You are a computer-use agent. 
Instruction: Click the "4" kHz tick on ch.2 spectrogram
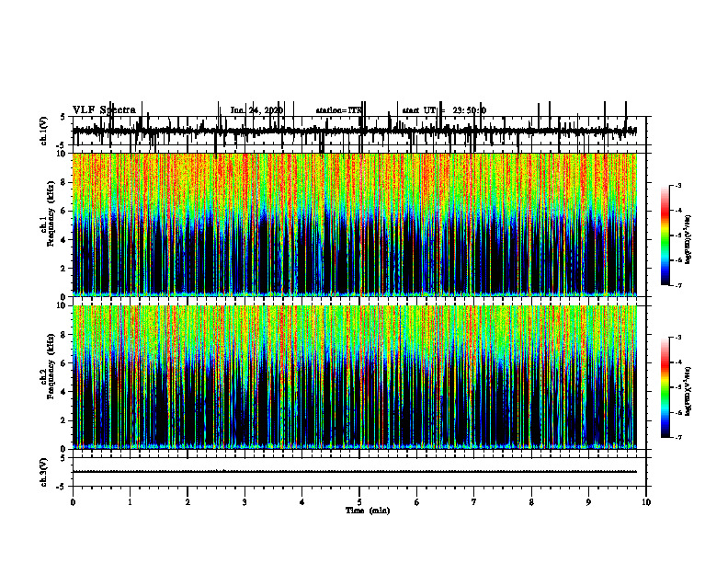[x=65, y=392]
